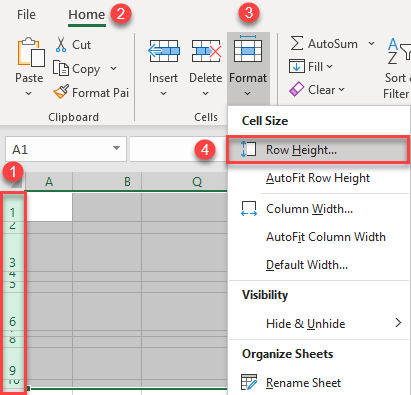
Task: Click the Copy icon
Action: 61,68
